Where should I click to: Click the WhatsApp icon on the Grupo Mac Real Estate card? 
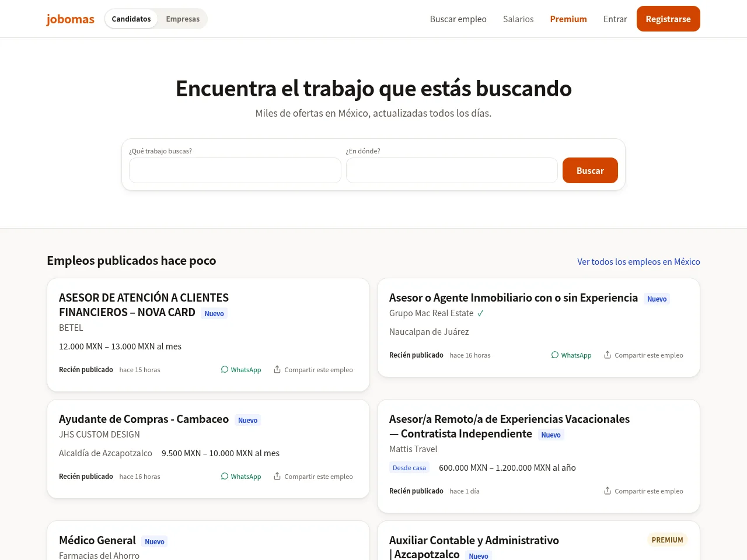tap(555, 355)
